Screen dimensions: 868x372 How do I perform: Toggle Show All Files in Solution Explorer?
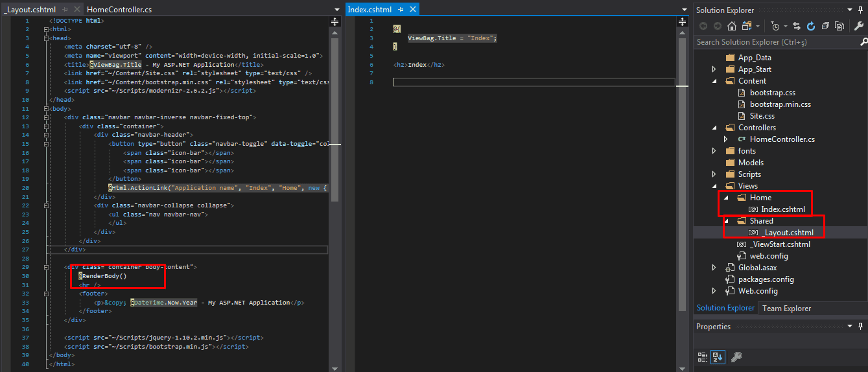pyautogui.click(x=839, y=26)
